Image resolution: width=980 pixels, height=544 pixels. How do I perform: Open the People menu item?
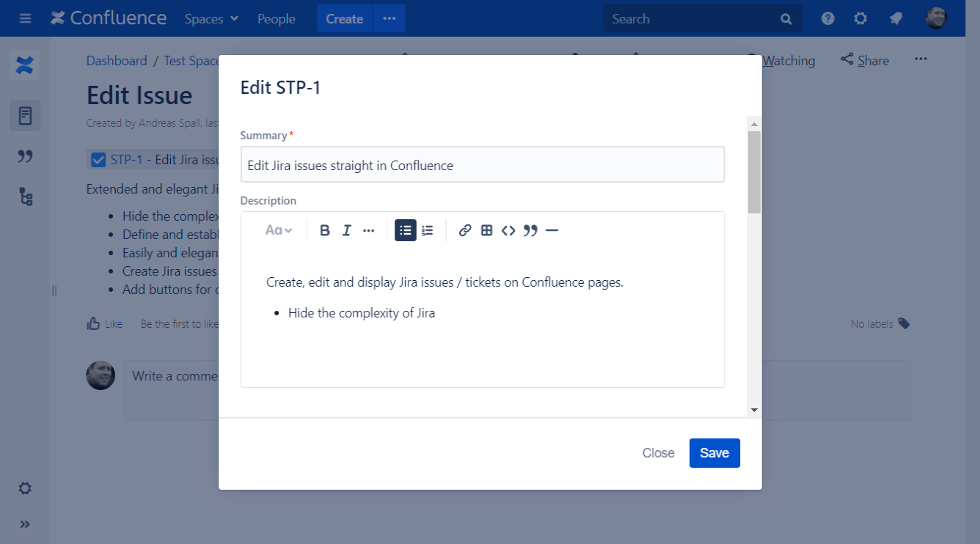[x=276, y=19]
